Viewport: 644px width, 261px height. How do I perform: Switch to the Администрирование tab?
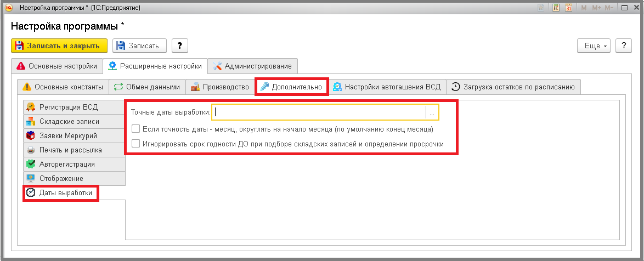[x=252, y=66]
